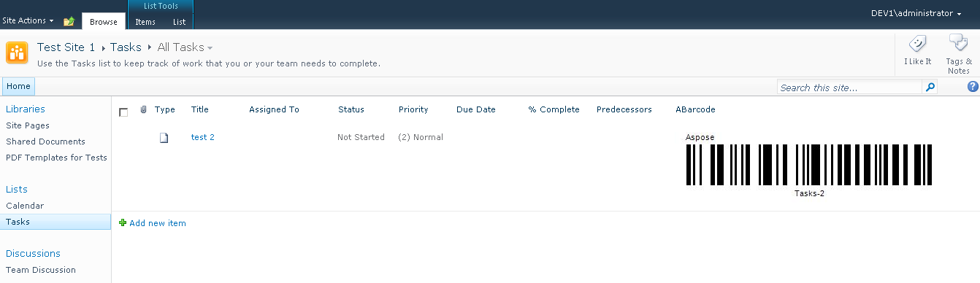The width and height of the screenshot is (980, 283).
Task: Open the test 2 task link
Action: [x=203, y=137]
